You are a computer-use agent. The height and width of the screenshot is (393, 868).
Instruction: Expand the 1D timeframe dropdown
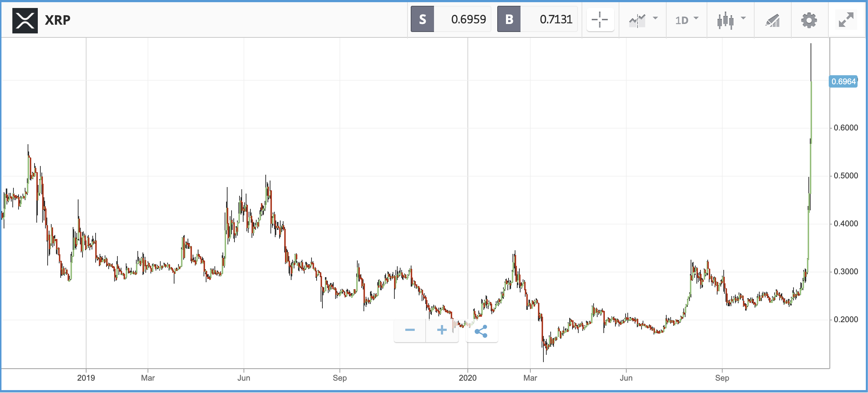(687, 20)
